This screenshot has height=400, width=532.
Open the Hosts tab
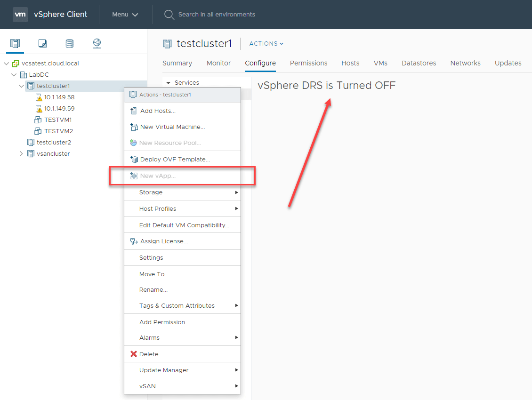[350, 63]
